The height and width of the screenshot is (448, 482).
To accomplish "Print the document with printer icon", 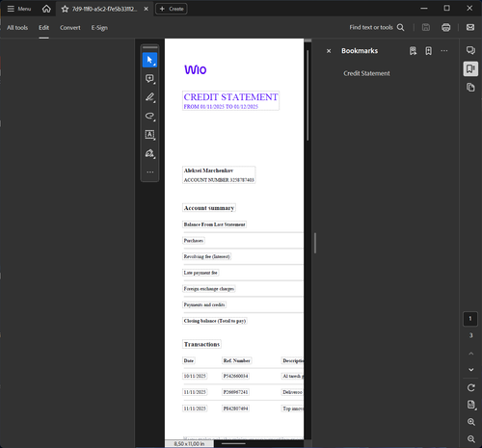I will (445, 27).
